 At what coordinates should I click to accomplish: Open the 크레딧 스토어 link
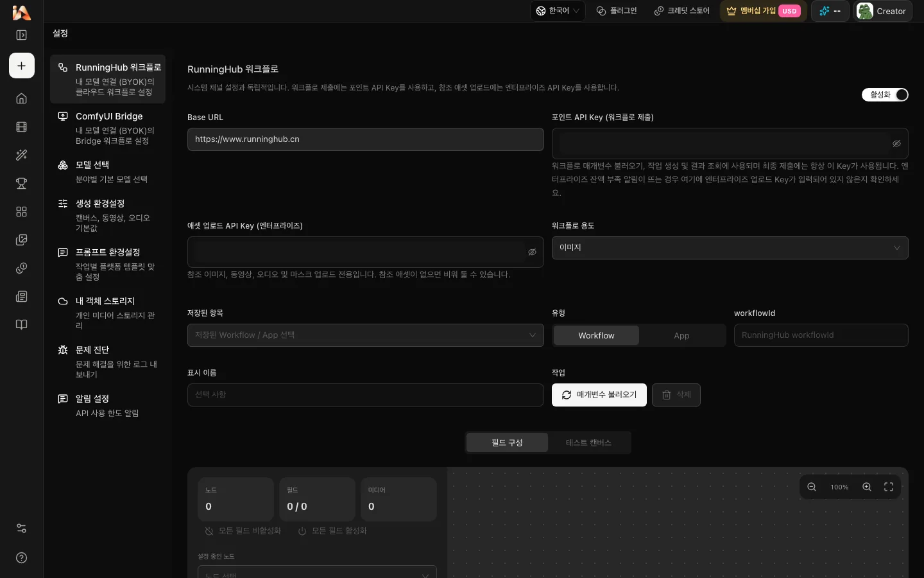pos(681,11)
